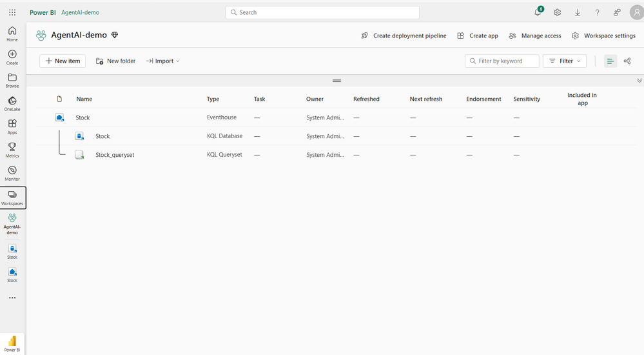This screenshot has height=355, width=644.
Task: Click the Sensitivity column header
Action: 527,99
